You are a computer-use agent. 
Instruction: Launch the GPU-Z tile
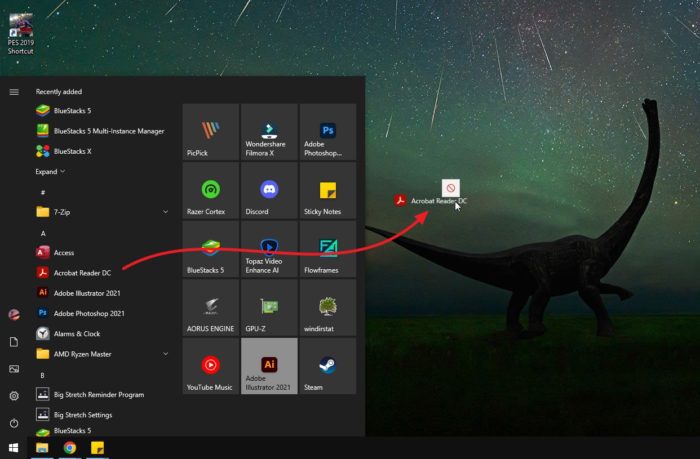pos(269,308)
